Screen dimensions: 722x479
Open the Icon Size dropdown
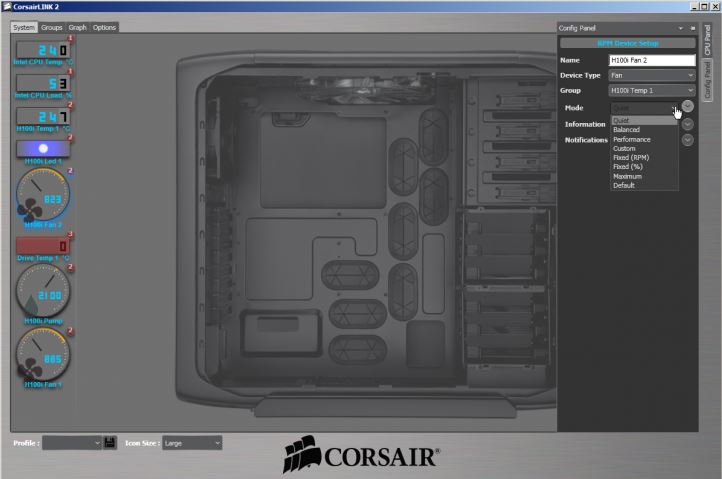192,443
